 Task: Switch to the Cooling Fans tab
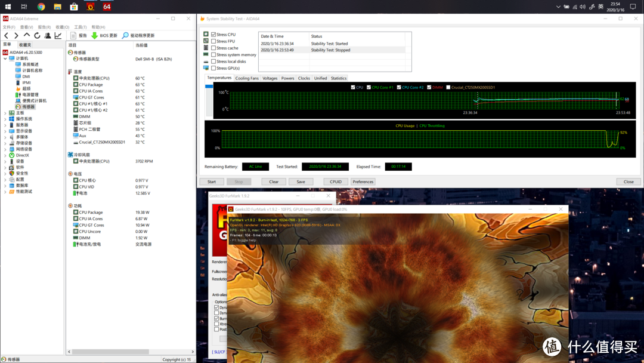pyautogui.click(x=247, y=78)
